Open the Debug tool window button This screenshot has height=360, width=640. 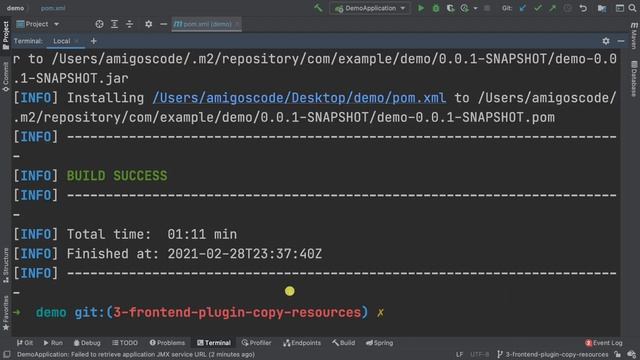click(x=87, y=343)
